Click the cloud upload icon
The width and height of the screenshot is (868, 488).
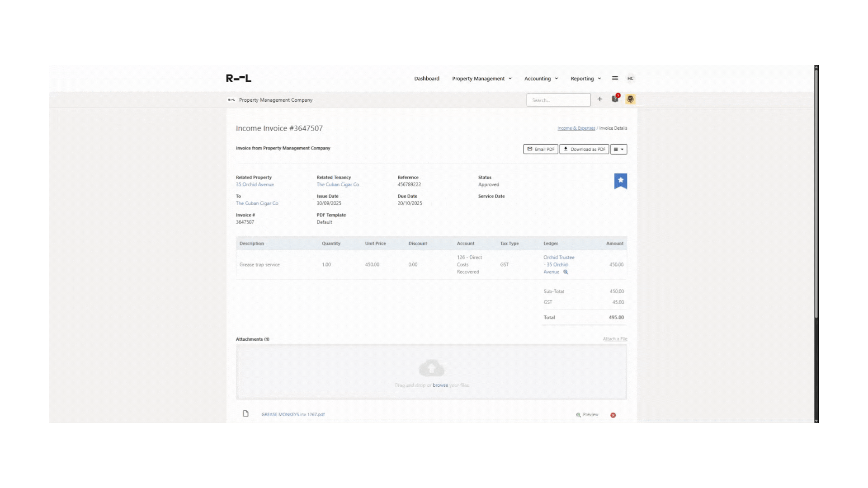point(431,368)
